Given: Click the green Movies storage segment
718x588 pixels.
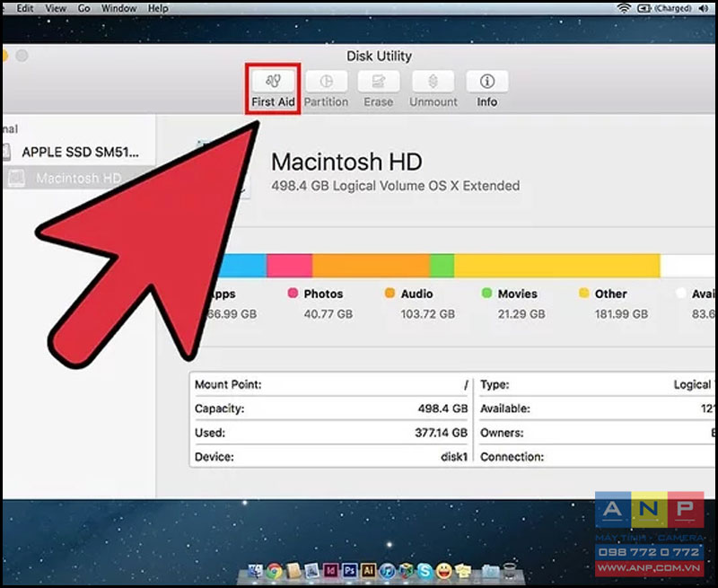Looking at the screenshot, I should tap(442, 266).
